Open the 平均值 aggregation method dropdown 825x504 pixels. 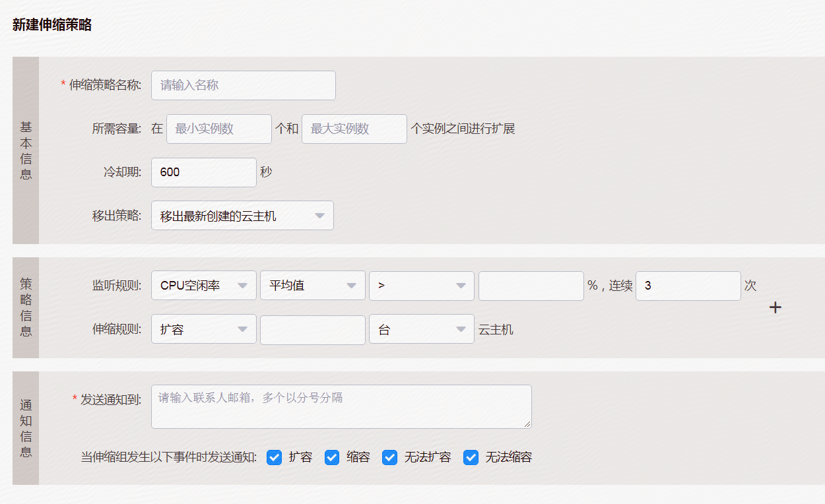pyautogui.click(x=312, y=285)
